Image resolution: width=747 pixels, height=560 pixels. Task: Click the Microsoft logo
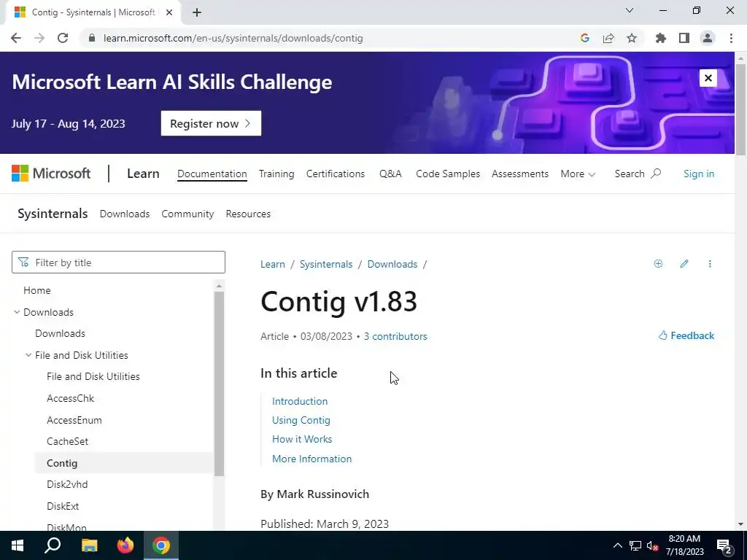click(x=51, y=174)
